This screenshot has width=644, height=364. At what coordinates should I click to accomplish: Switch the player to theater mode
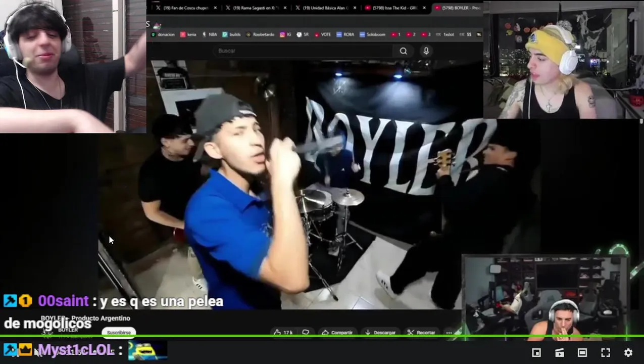coord(582,353)
